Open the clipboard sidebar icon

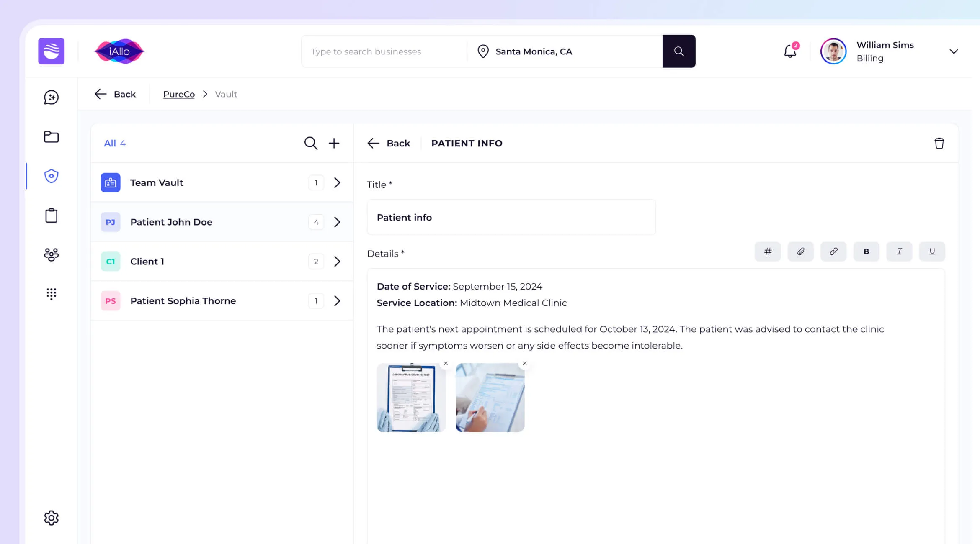tap(51, 216)
